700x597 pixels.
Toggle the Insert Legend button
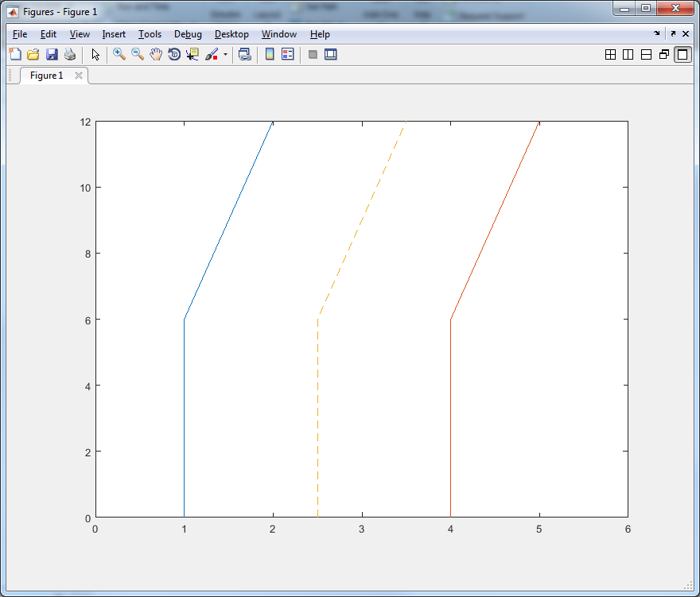288,55
